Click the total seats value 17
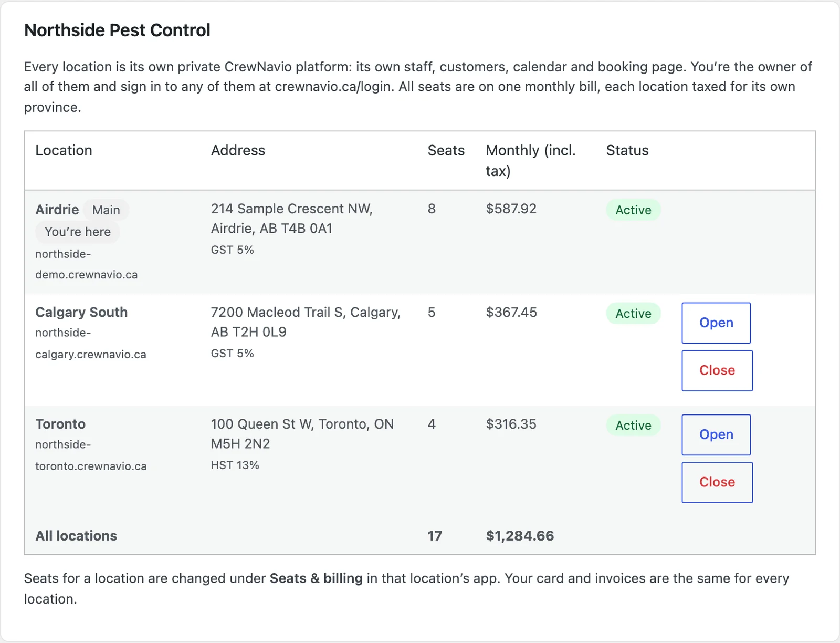Screen dimensions: 840x643 tap(435, 536)
